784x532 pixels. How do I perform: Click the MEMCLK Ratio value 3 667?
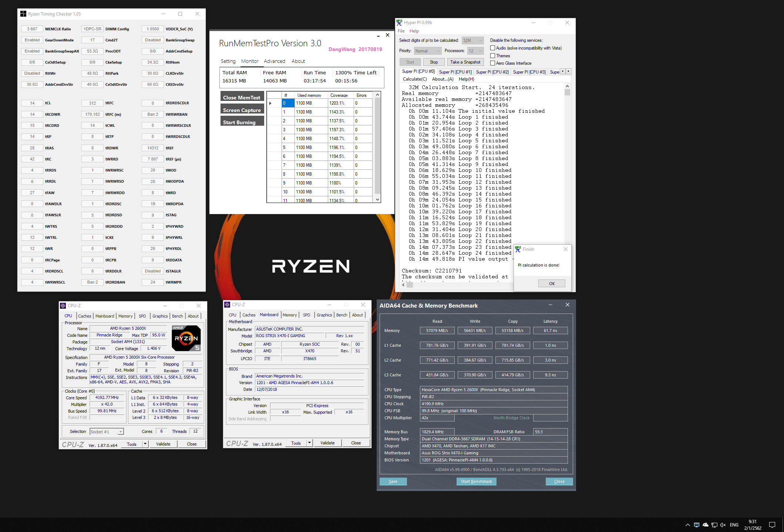point(32,29)
